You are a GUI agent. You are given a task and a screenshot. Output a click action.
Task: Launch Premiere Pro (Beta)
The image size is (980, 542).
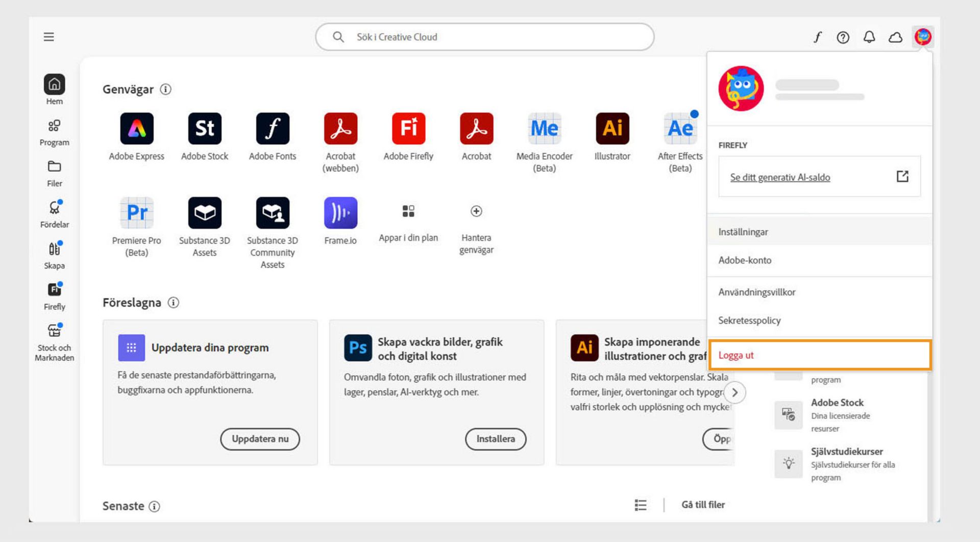pyautogui.click(x=136, y=213)
